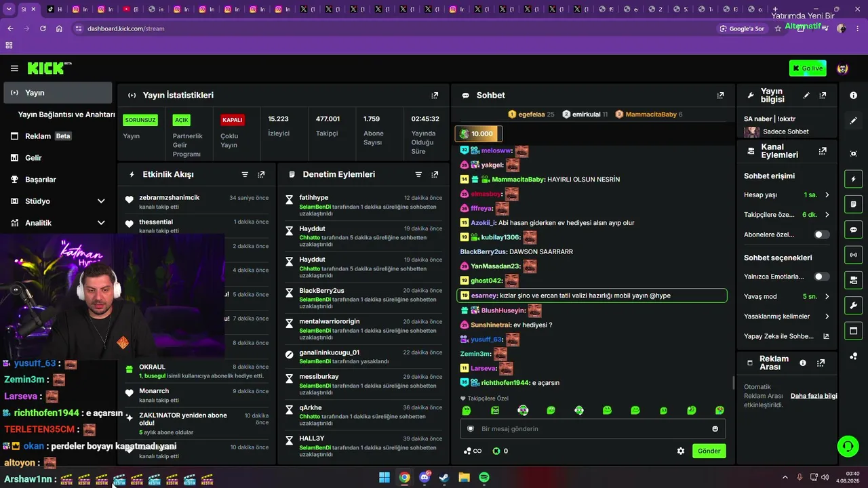
Task: Click the SORUNSUZ stream status badge
Action: coord(140,120)
